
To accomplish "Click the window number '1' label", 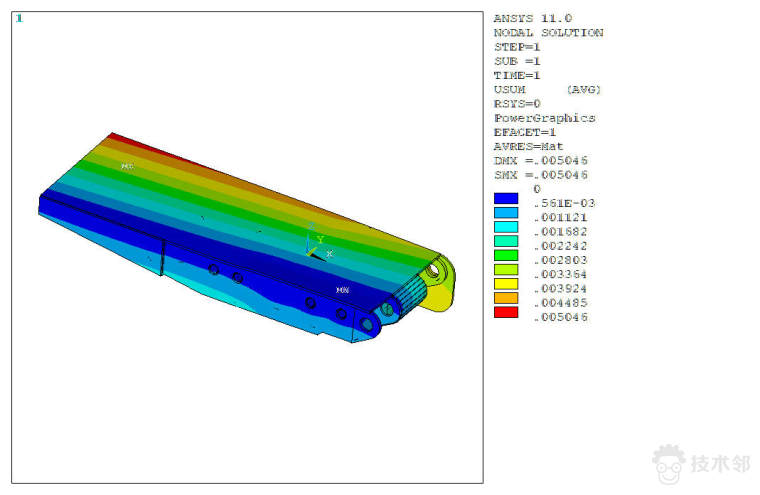I will [19, 18].
